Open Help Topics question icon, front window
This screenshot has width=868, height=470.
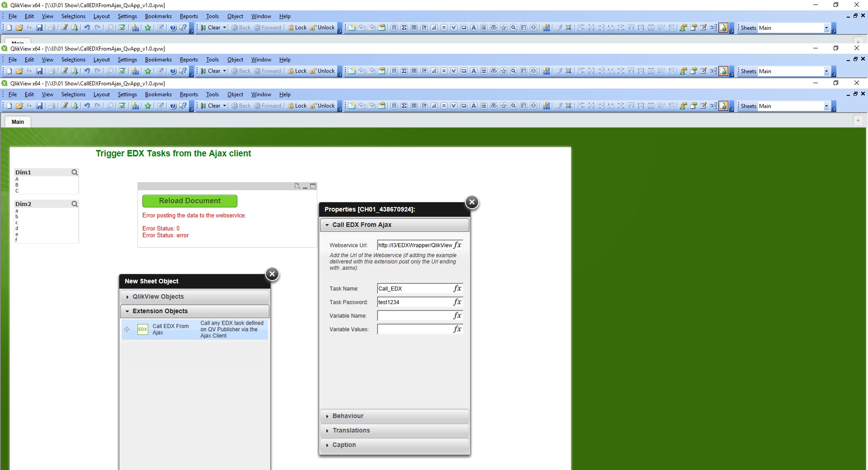tap(173, 106)
